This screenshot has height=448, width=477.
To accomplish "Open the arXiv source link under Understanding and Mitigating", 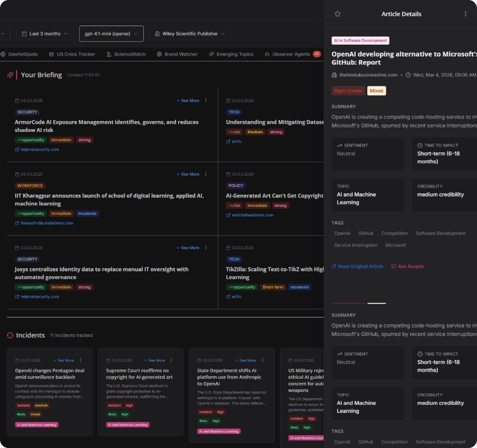I will (234, 142).
